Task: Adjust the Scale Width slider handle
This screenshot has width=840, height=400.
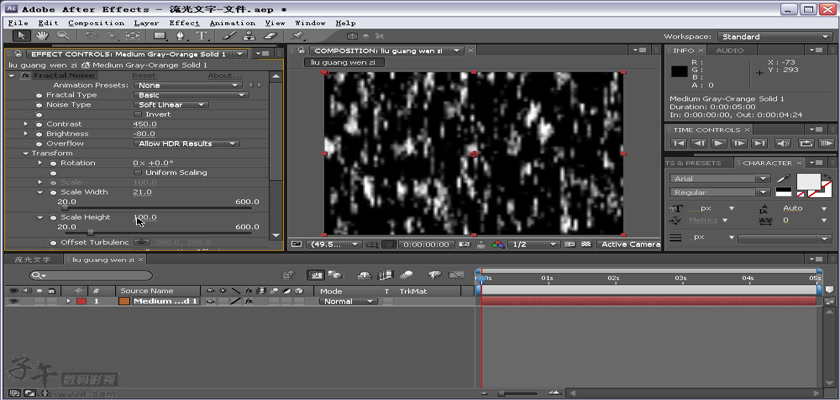Action: point(65,208)
